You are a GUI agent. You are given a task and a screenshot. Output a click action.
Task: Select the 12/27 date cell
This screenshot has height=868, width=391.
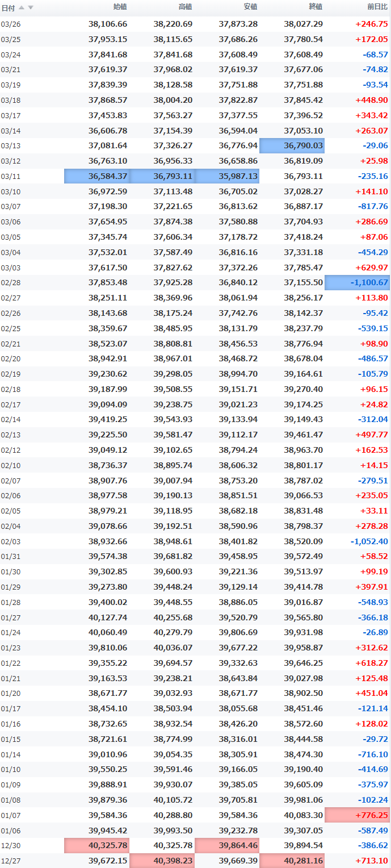point(10,861)
